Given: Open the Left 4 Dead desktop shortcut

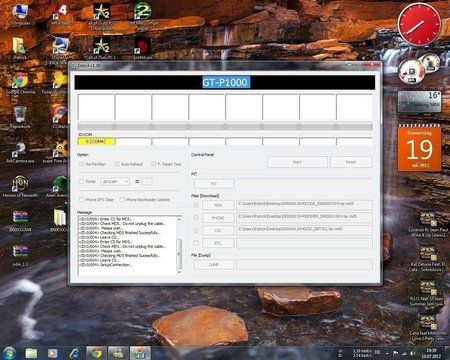Looking at the screenshot, I should [60, 15].
